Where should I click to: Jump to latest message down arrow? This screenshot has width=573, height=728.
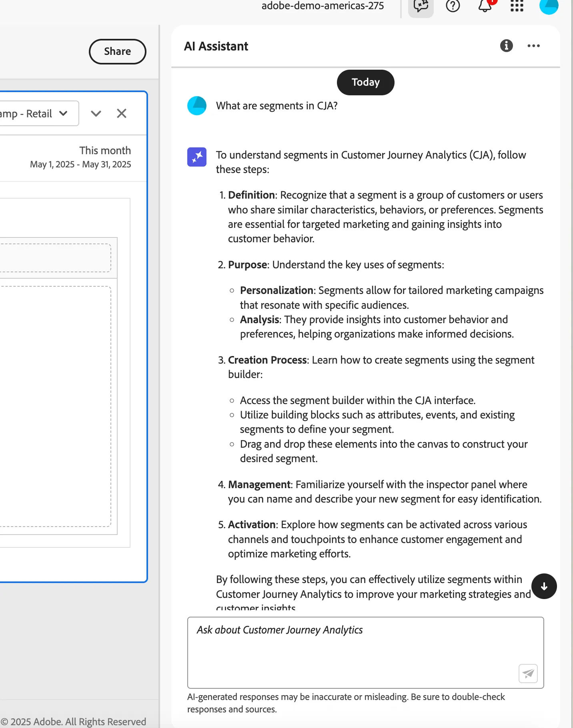(x=544, y=586)
